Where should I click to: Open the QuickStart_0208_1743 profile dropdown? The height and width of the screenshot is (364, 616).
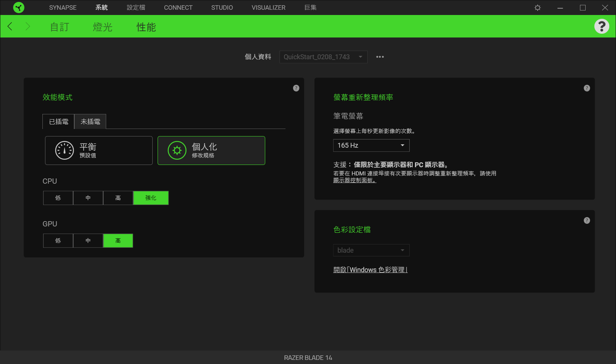click(323, 57)
